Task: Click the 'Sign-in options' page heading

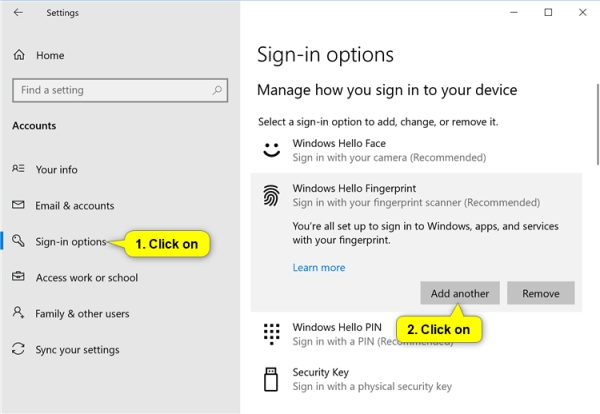Action: tap(325, 55)
